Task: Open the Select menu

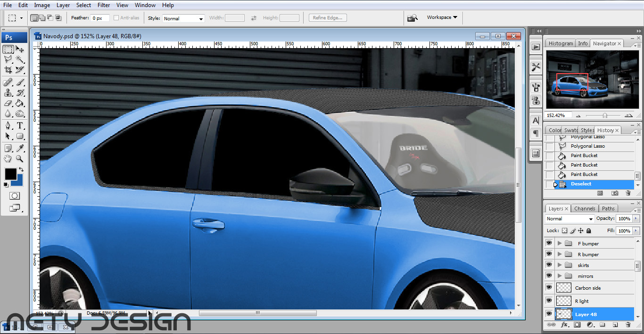Action: pyautogui.click(x=83, y=5)
